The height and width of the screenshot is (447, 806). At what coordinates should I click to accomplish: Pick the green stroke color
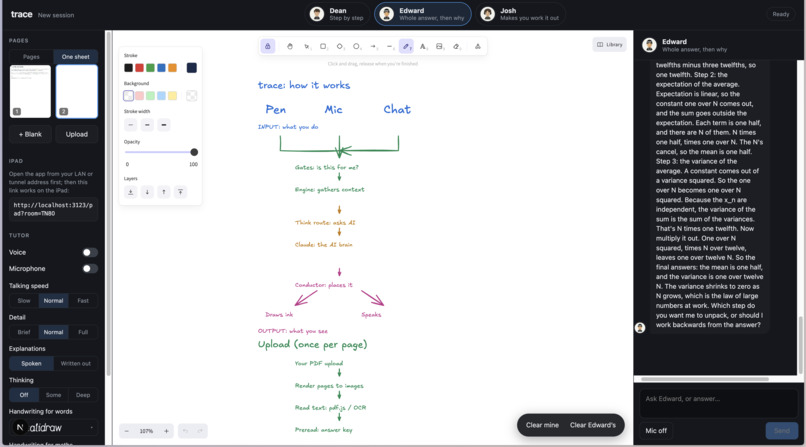click(150, 68)
